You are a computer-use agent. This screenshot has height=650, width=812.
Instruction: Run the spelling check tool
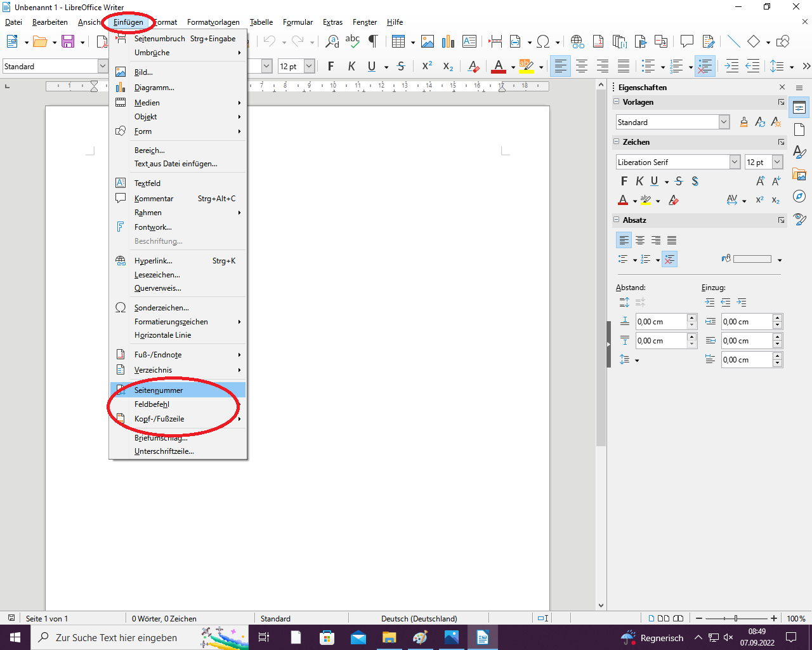coord(353,42)
